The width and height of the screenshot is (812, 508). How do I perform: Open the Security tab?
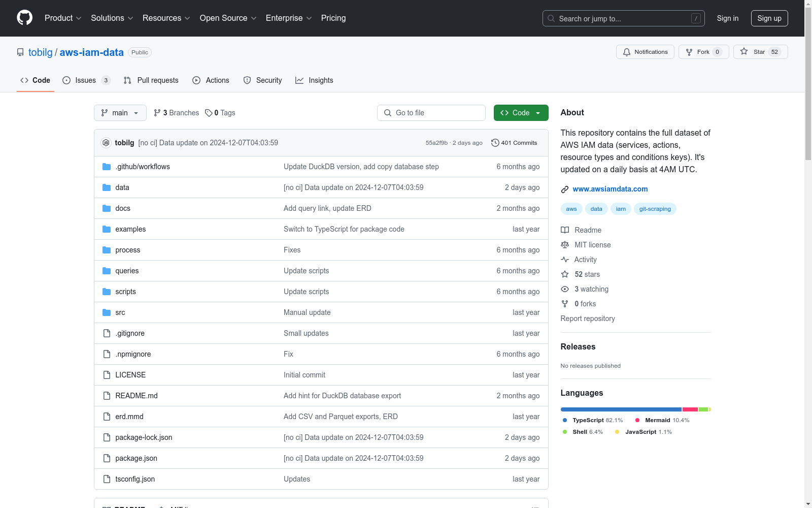263,80
